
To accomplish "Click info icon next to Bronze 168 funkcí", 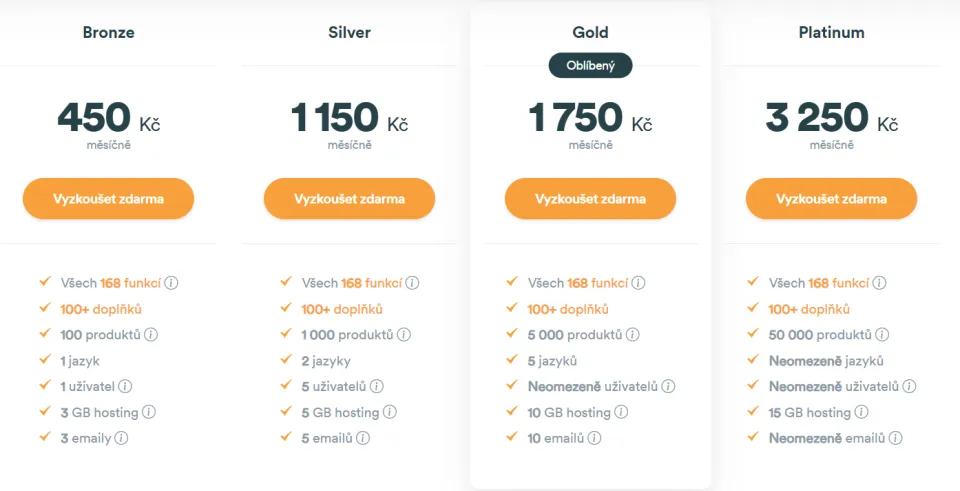I will point(171,283).
